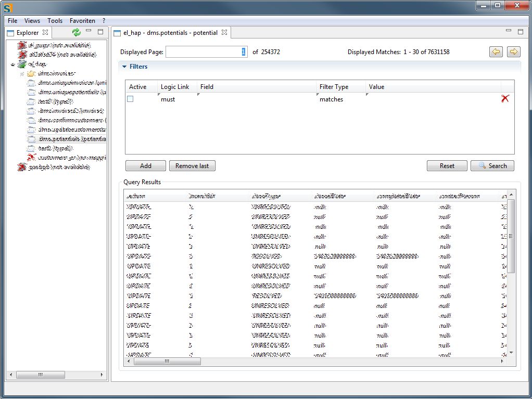This screenshot has height=399, width=532.
Task: Refresh the Explorer tree with the green arrows icon
Action: click(77, 32)
